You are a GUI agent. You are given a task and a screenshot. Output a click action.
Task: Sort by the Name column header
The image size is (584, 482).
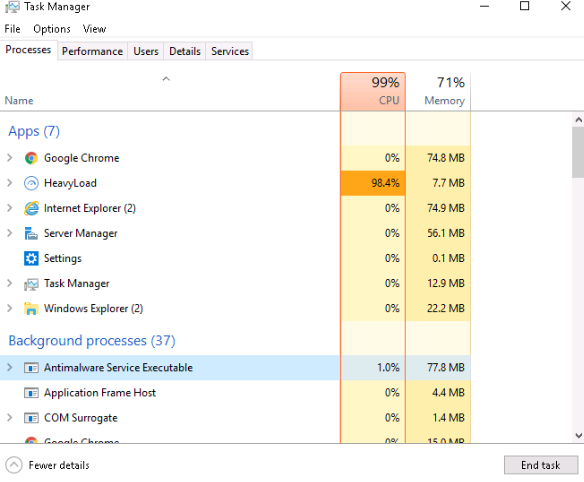[170, 92]
